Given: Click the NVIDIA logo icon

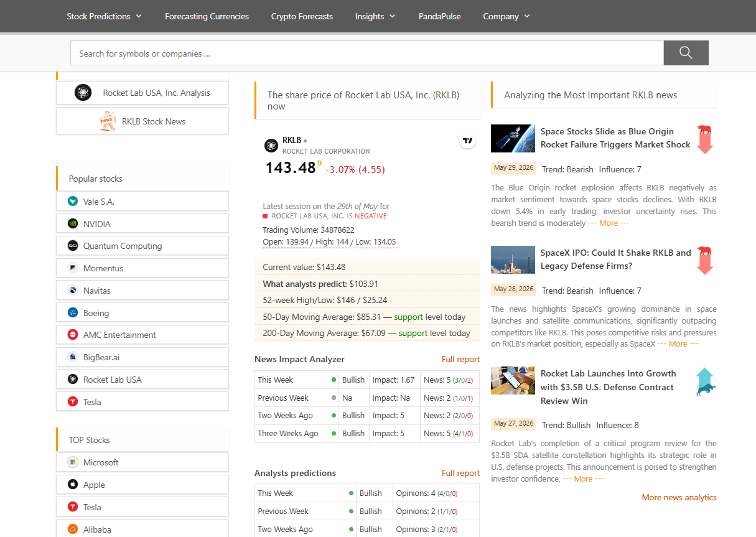Looking at the screenshot, I should tap(72, 224).
